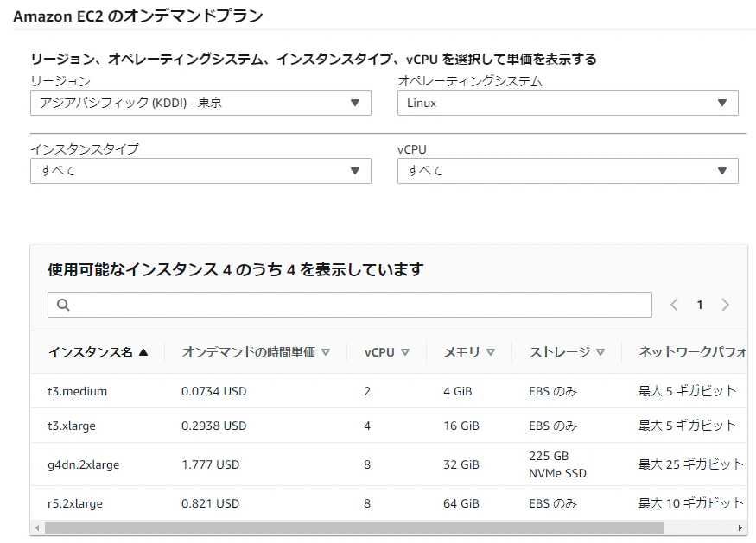Click the 1.777 USD price cell

click(x=210, y=465)
